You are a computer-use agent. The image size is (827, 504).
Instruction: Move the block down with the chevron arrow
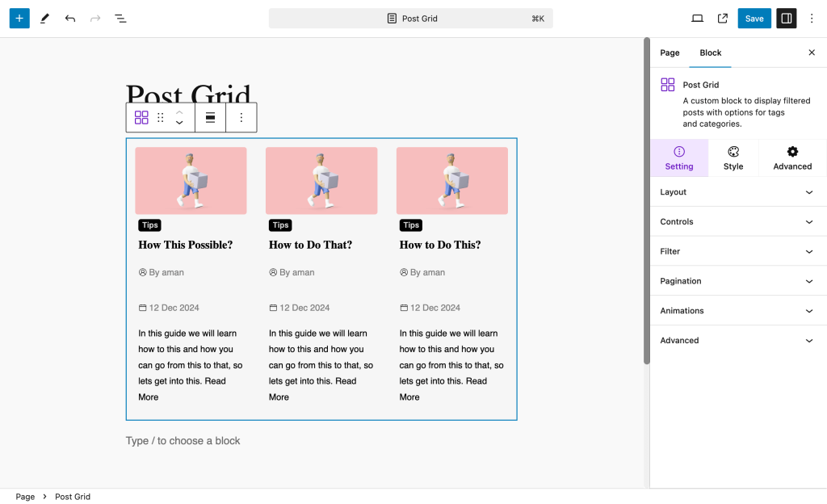[x=178, y=121]
